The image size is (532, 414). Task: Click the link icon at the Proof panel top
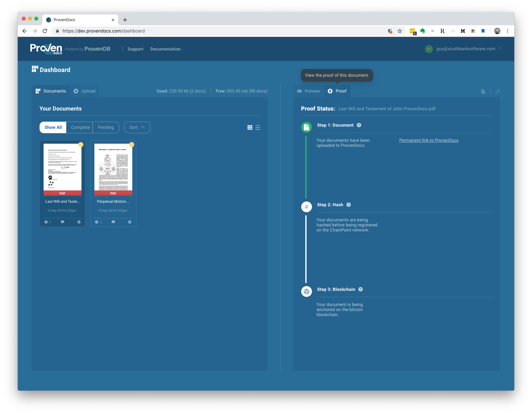(x=498, y=91)
